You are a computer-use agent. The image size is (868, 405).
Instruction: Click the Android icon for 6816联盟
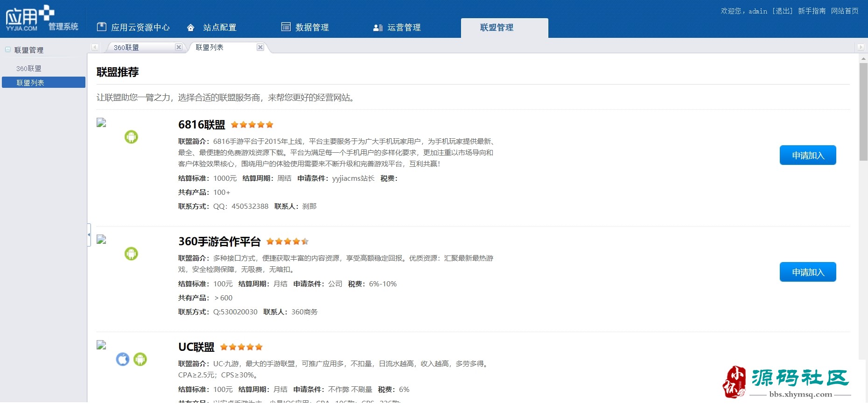(x=131, y=137)
